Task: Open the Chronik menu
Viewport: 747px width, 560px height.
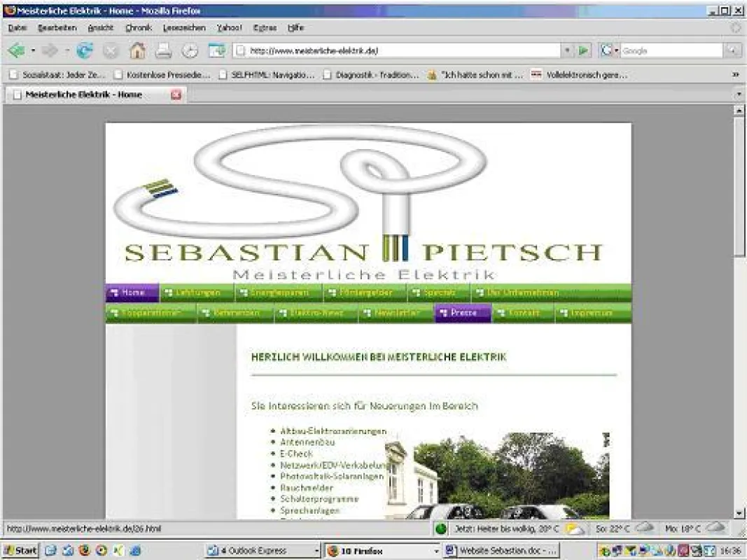Action: pyautogui.click(x=138, y=27)
